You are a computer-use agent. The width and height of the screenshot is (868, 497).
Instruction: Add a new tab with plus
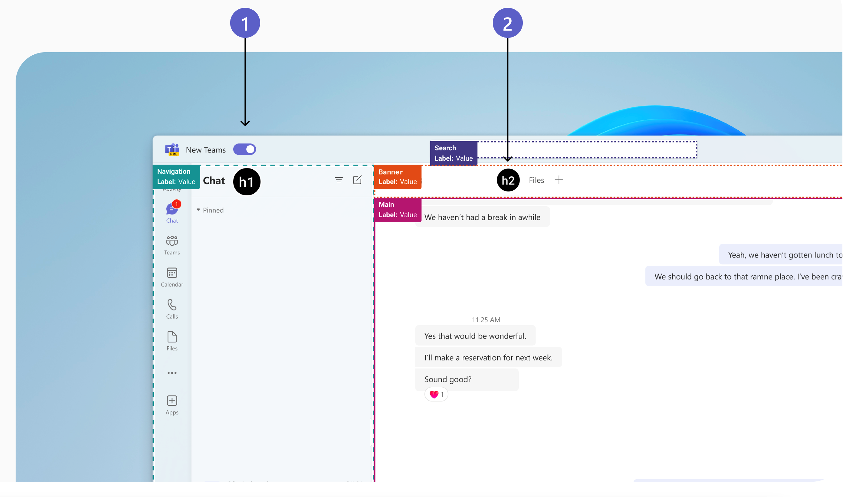pyautogui.click(x=558, y=180)
